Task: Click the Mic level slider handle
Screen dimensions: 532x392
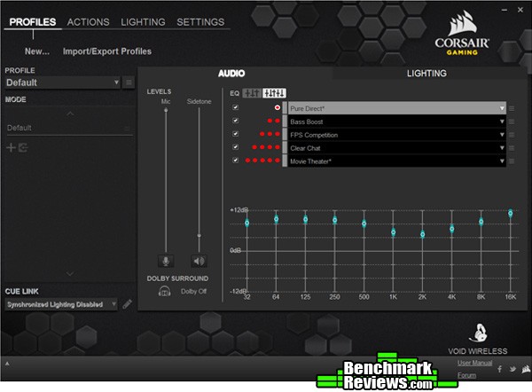Action: 166,110
